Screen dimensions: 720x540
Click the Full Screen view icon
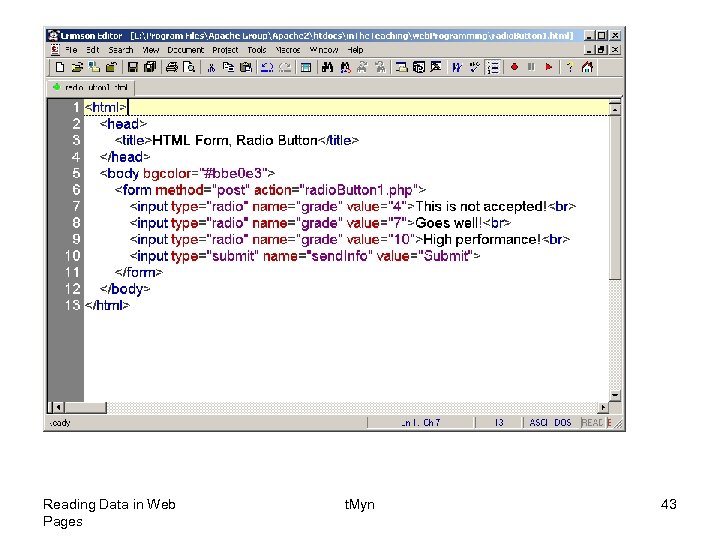(x=436, y=67)
